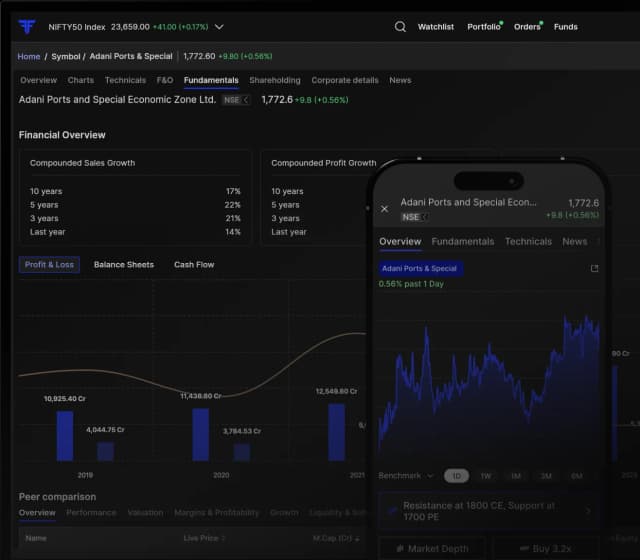Click the 3,784.53 Cr profit bar

click(242, 453)
